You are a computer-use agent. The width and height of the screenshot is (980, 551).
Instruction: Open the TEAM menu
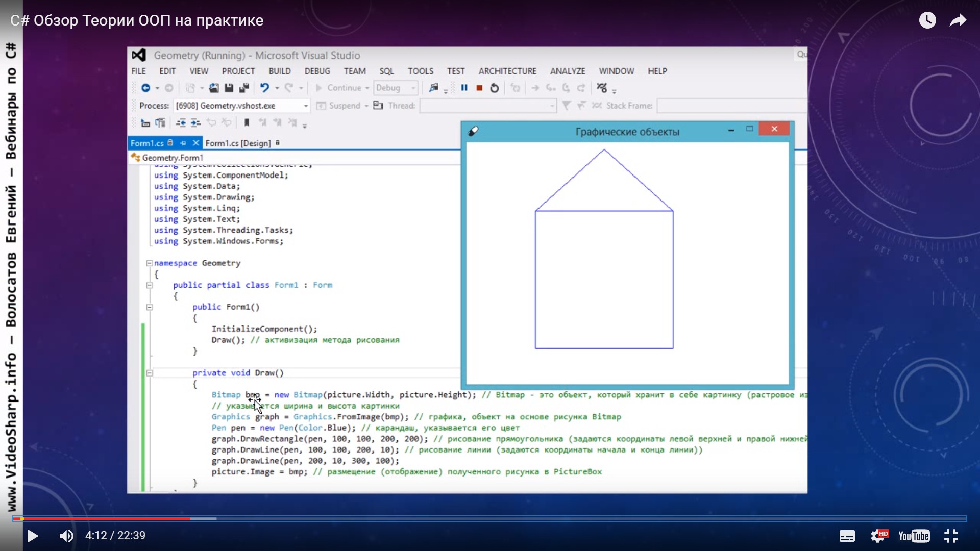(x=355, y=71)
